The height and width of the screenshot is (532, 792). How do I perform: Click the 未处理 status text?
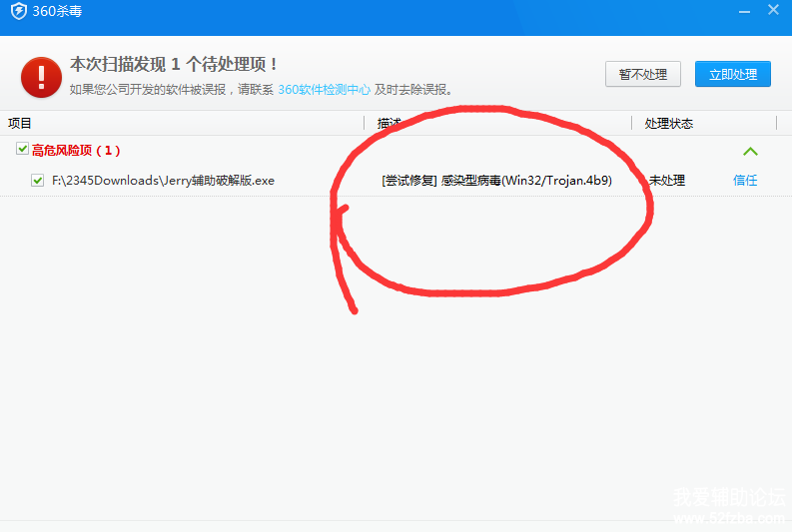click(666, 181)
